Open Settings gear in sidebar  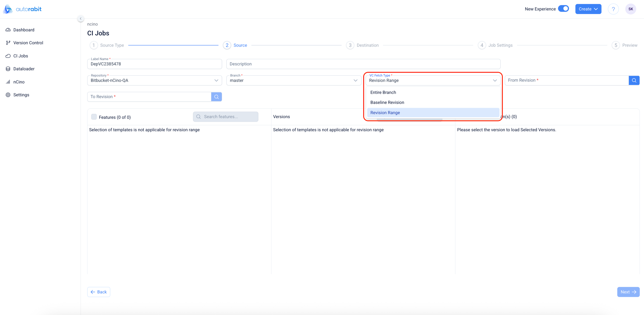click(8, 95)
